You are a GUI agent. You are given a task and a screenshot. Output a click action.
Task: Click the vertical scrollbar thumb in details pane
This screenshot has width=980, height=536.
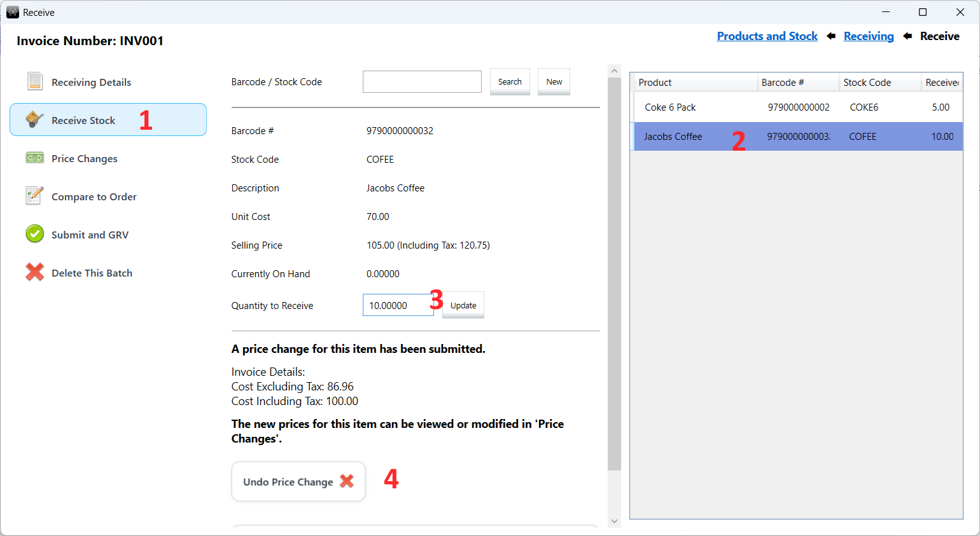point(614,273)
